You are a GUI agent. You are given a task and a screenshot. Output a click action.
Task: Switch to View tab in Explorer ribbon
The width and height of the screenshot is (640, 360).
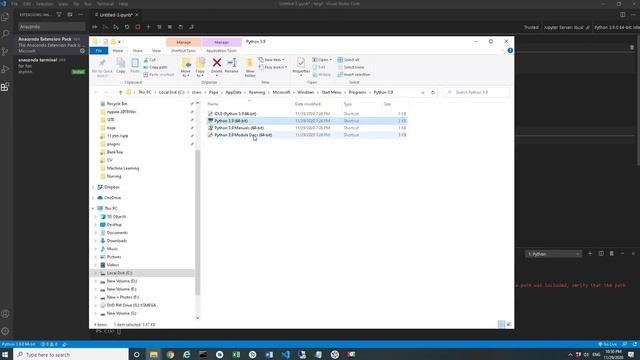tap(156, 51)
